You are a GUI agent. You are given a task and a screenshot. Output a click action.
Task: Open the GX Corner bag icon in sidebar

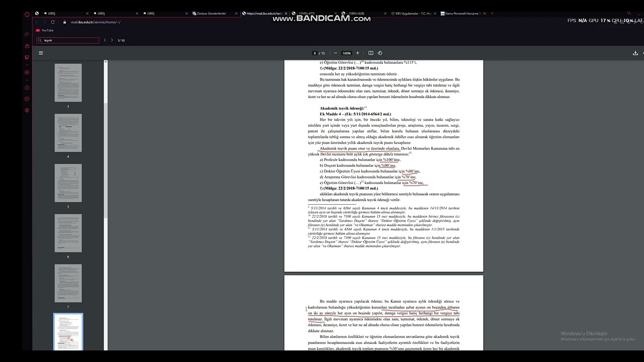27,46
